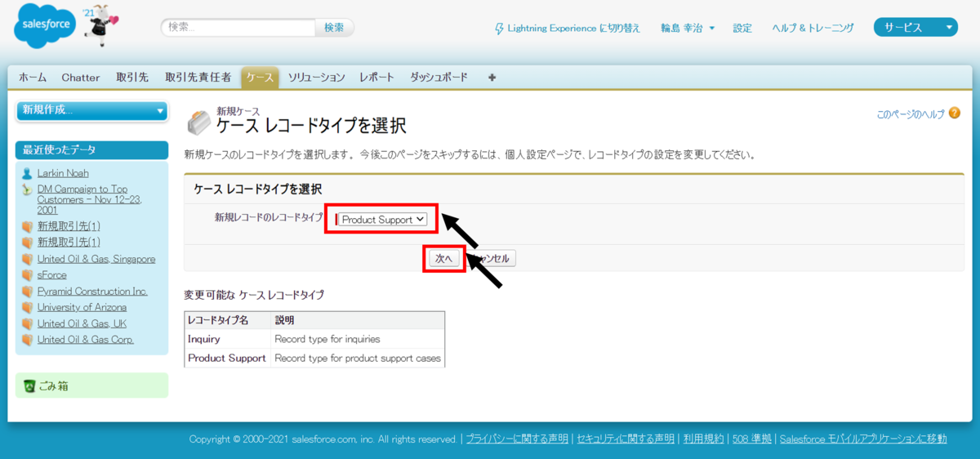Click the account icon beside Pyramid Construction Inc.
This screenshot has width=980, height=459.
tap(27, 292)
